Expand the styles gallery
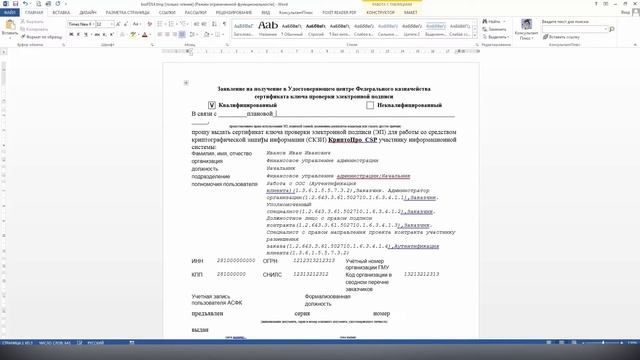 [x=474, y=36]
